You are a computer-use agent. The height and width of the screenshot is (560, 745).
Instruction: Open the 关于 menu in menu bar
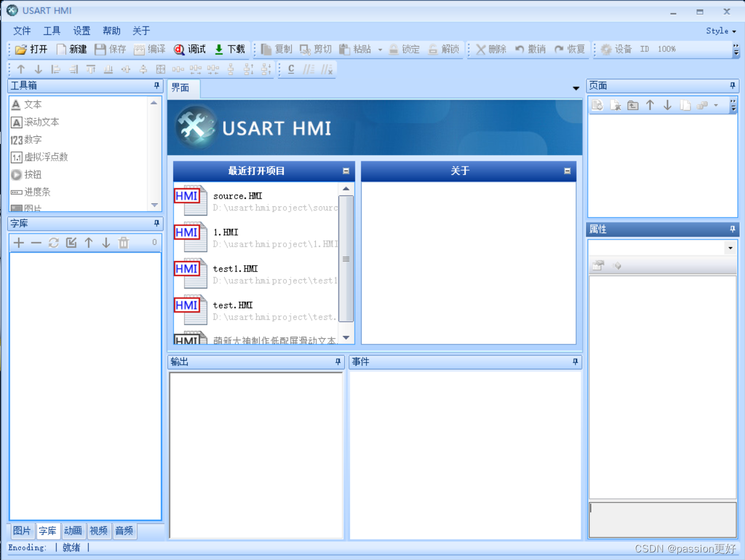141,31
